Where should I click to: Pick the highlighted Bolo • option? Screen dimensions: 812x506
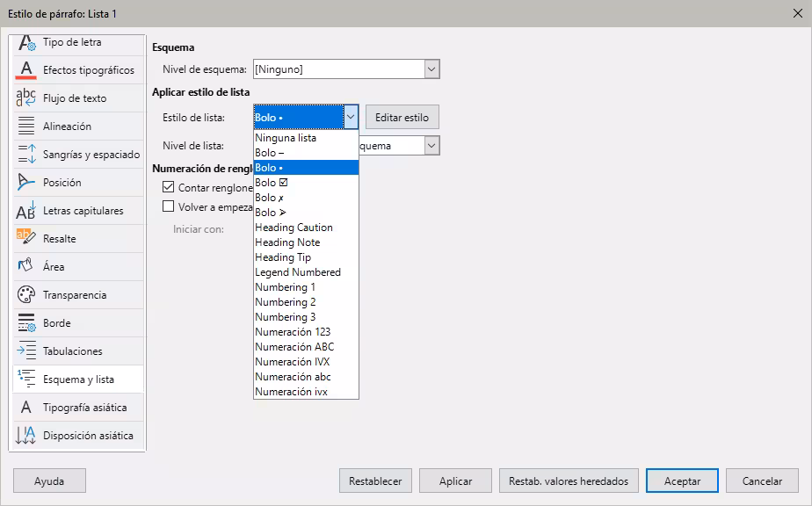click(306, 168)
